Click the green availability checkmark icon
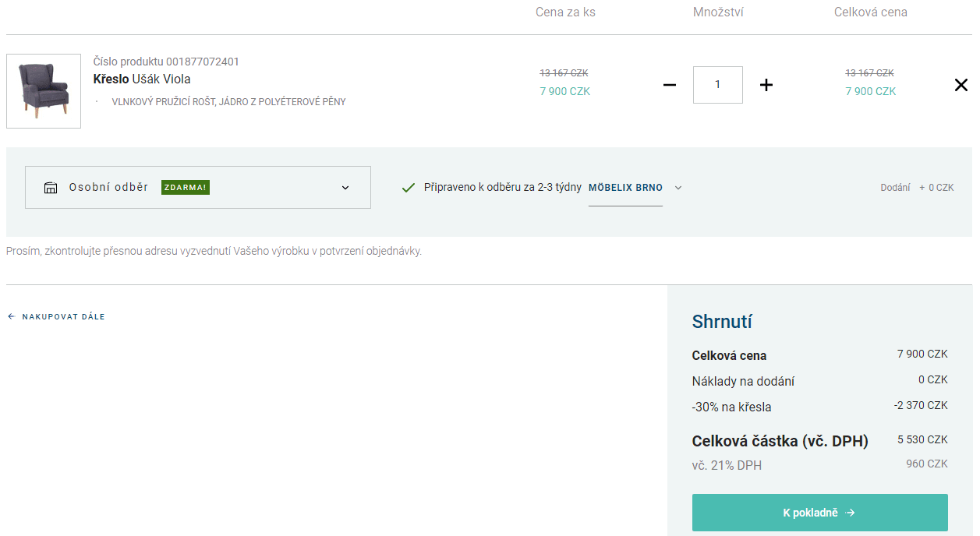Screen dimensions: 980x536 click(x=408, y=188)
